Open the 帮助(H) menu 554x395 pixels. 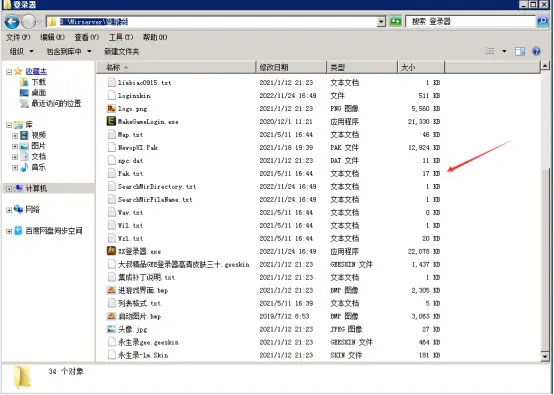pos(155,37)
